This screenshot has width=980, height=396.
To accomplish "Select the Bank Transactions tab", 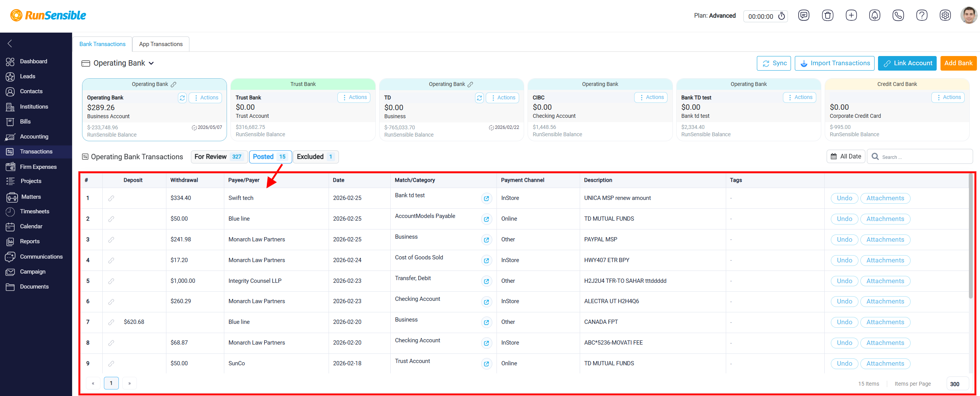I will tap(102, 44).
